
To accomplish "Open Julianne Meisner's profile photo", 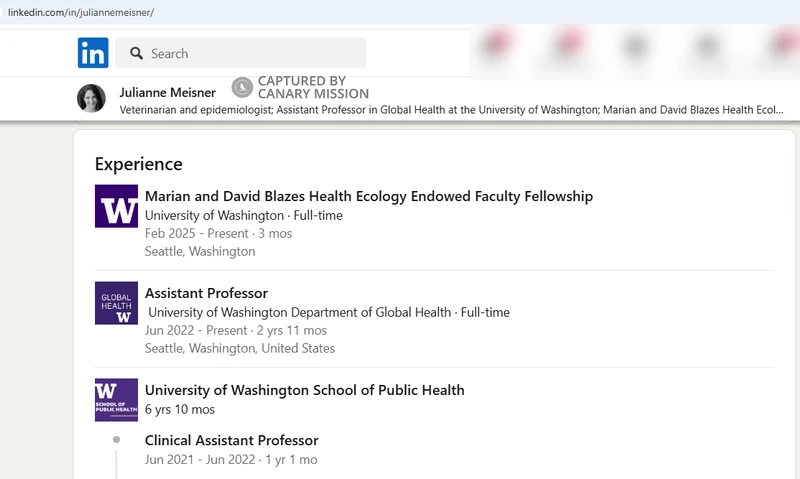I will [x=91, y=98].
